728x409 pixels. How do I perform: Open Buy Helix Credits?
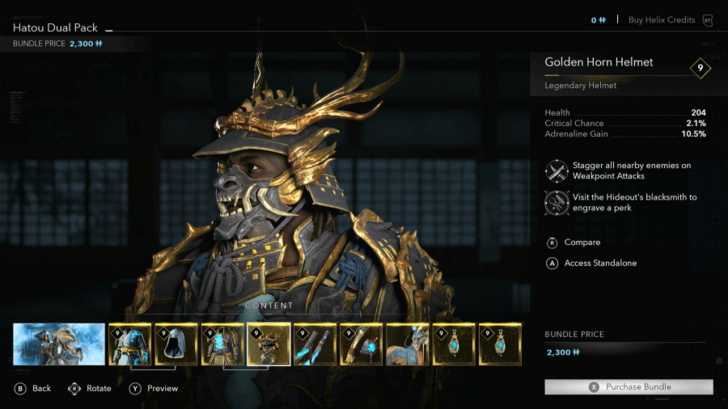(x=662, y=20)
